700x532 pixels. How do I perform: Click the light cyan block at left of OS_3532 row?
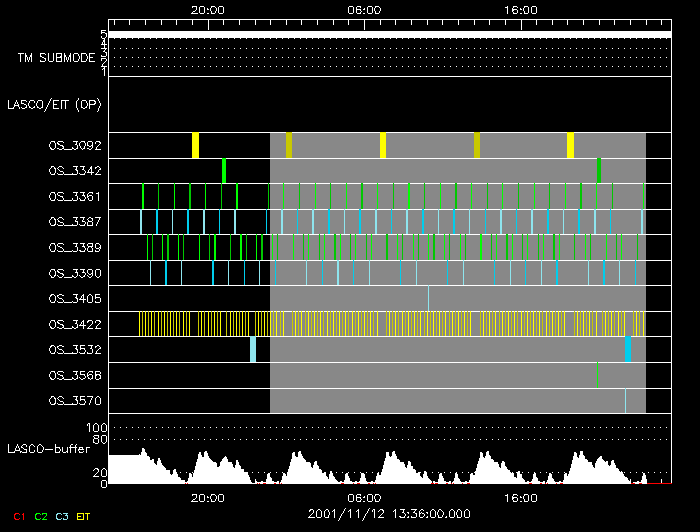[x=253, y=349]
